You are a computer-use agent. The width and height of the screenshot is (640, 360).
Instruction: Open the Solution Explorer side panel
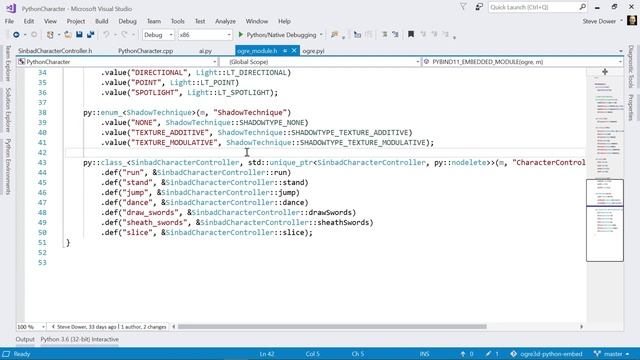pos(8,110)
